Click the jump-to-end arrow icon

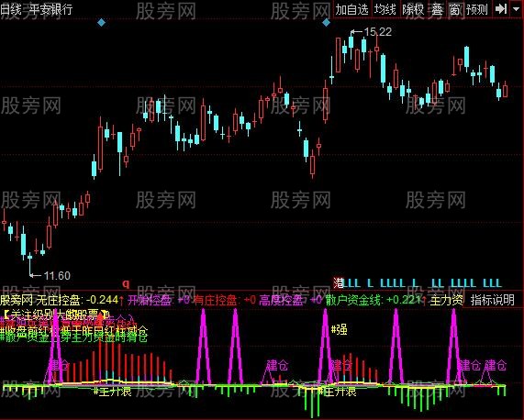501,9
